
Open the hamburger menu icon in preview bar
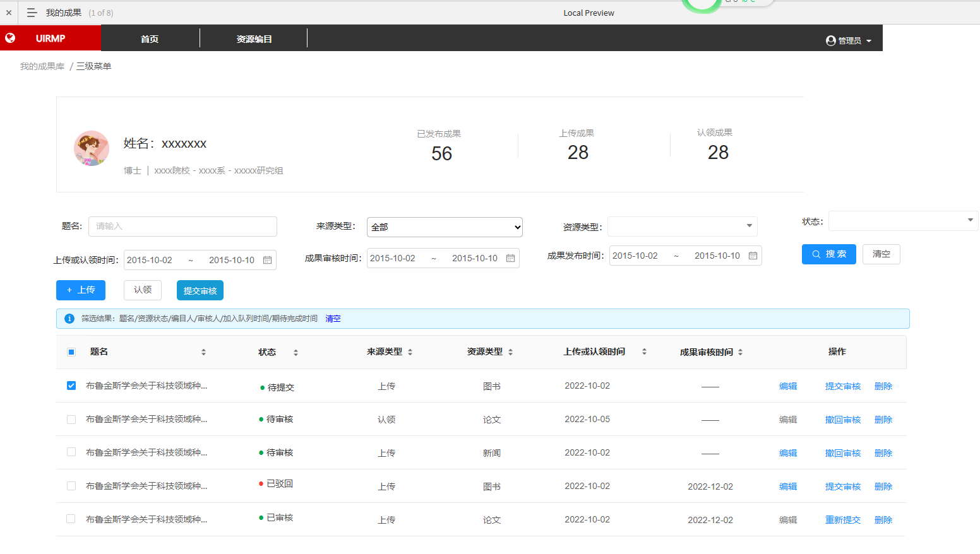click(32, 13)
